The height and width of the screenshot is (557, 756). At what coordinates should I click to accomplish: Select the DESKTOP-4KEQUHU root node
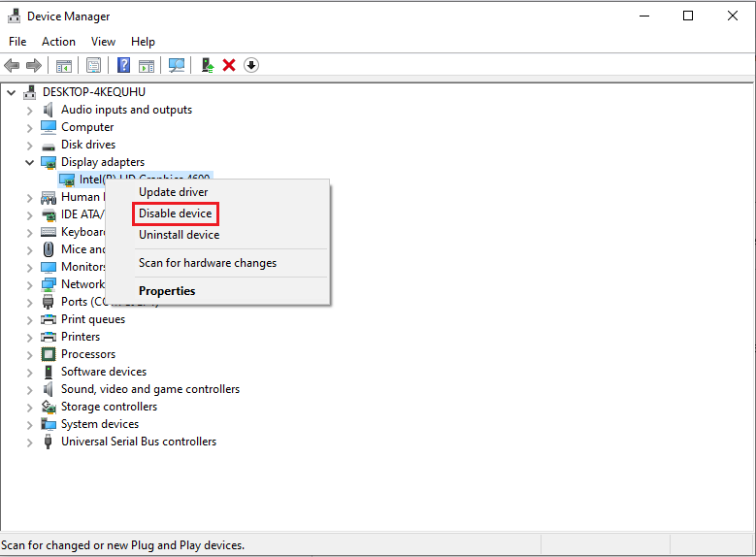click(x=93, y=92)
